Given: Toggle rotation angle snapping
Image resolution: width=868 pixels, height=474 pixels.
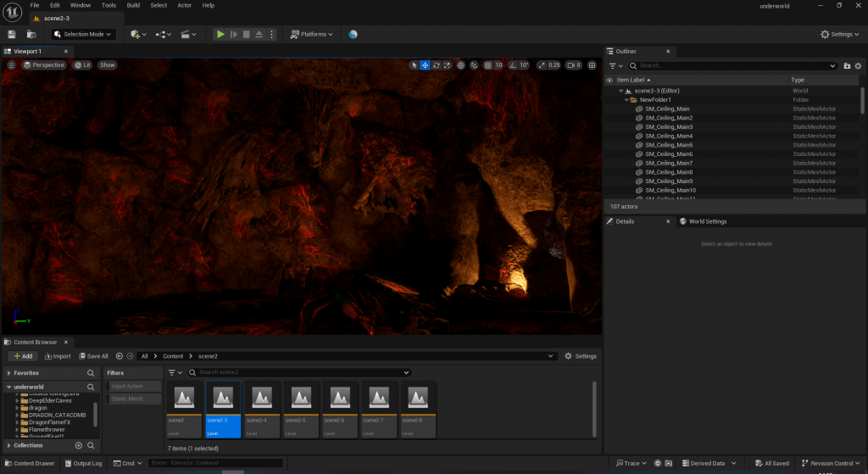Looking at the screenshot, I should pos(512,65).
